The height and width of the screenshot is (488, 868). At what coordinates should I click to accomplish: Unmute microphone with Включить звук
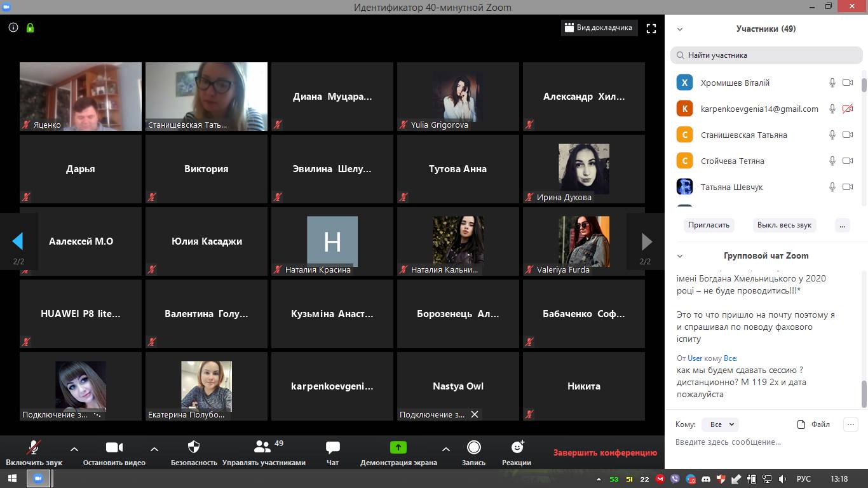click(34, 447)
